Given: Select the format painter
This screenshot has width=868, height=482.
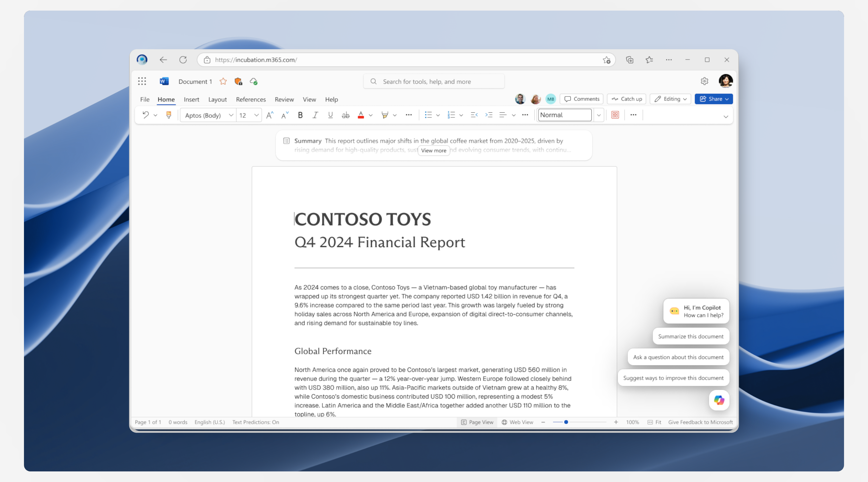Looking at the screenshot, I should pyautogui.click(x=169, y=115).
